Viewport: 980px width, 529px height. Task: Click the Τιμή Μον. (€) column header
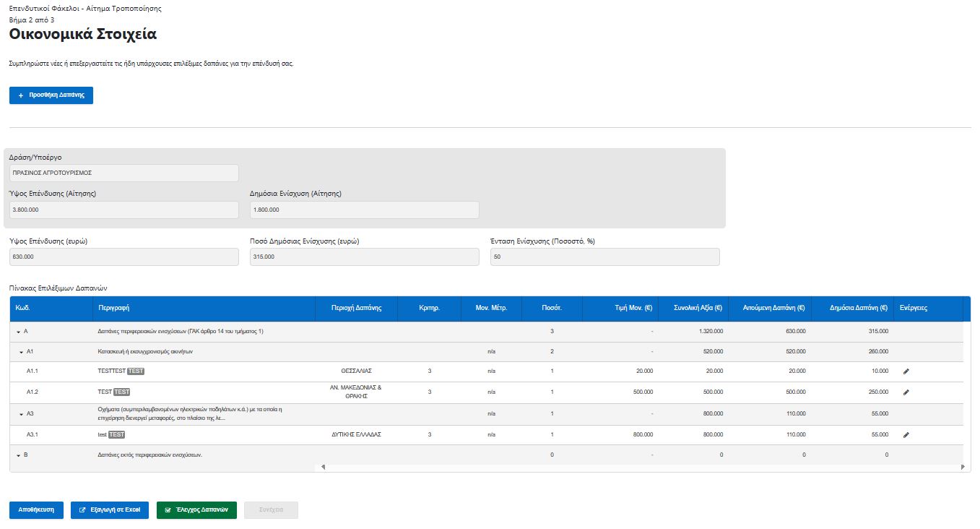(620, 308)
